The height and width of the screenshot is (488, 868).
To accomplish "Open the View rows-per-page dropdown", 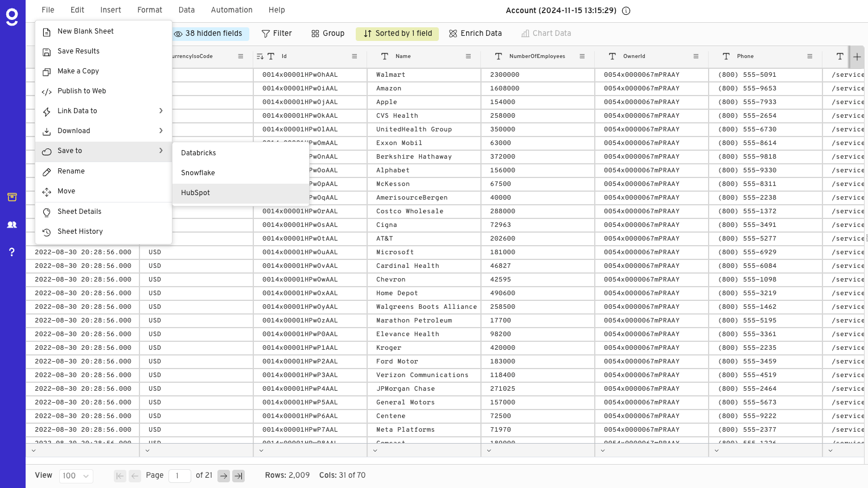I will pyautogui.click(x=76, y=476).
